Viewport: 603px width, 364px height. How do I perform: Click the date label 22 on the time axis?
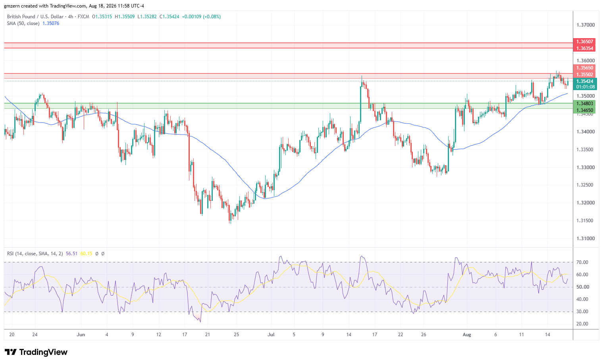point(401,335)
